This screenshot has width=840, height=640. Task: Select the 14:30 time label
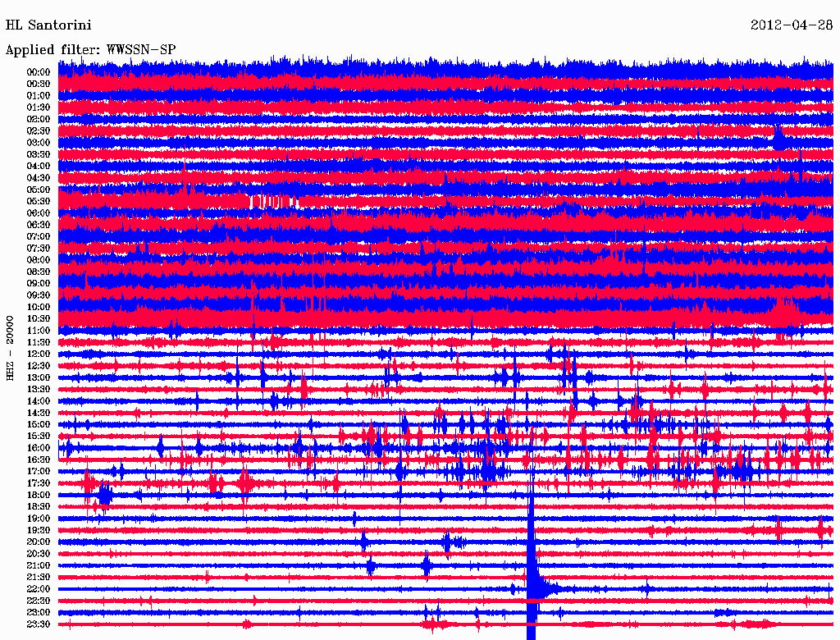[39, 414]
